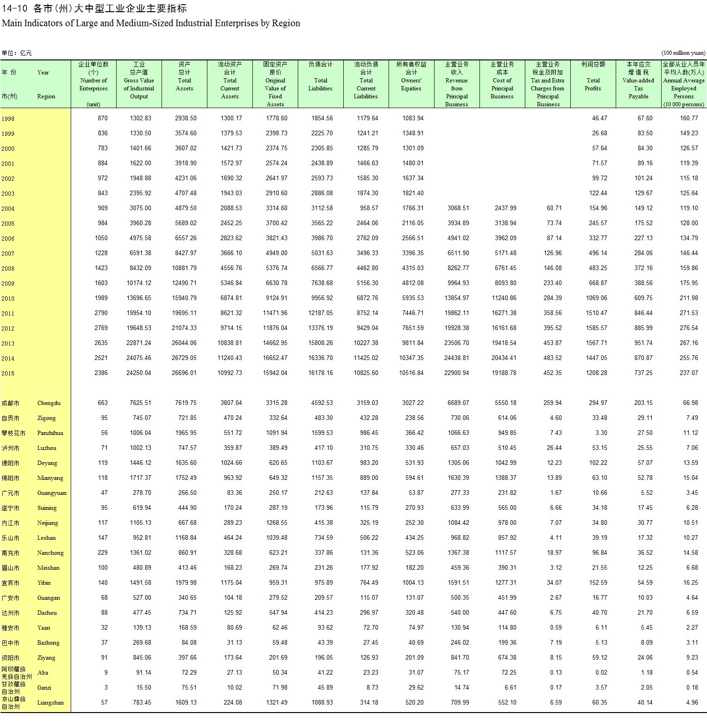
Task: Click 'Annual Average Employed Persons' header
Action: tap(684, 84)
